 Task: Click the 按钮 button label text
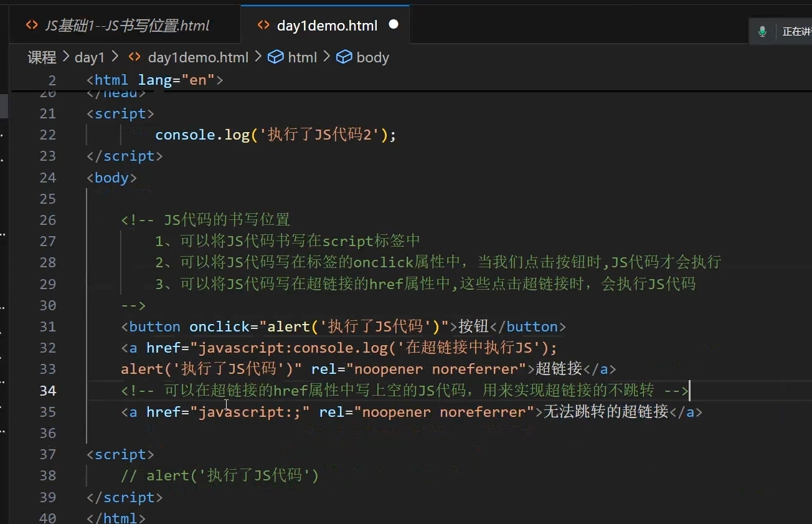tap(474, 326)
